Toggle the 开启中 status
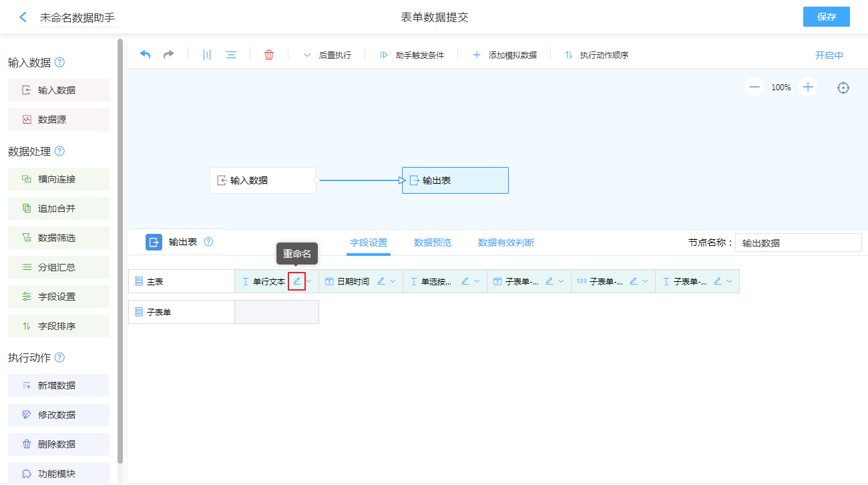This screenshot has height=485, width=868. (x=829, y=55)
